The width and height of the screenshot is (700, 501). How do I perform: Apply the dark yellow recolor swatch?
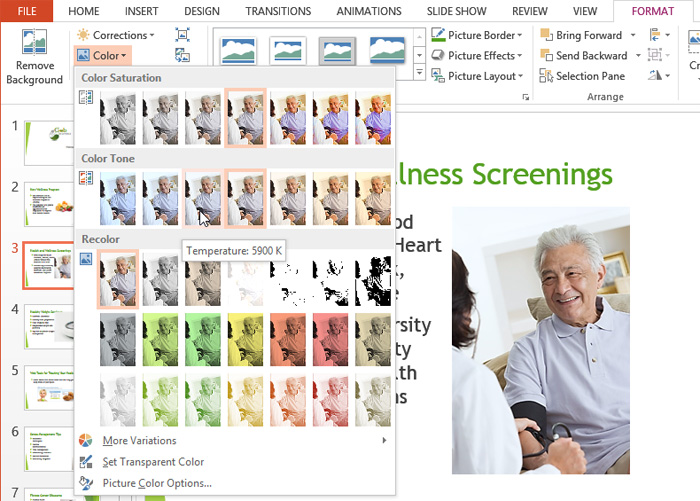pos(246,340)
